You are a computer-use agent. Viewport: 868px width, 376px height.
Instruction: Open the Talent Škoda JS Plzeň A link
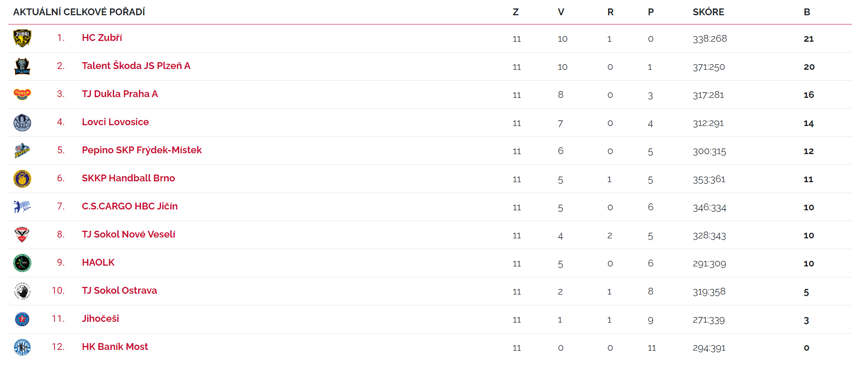[x=136, y=66]
